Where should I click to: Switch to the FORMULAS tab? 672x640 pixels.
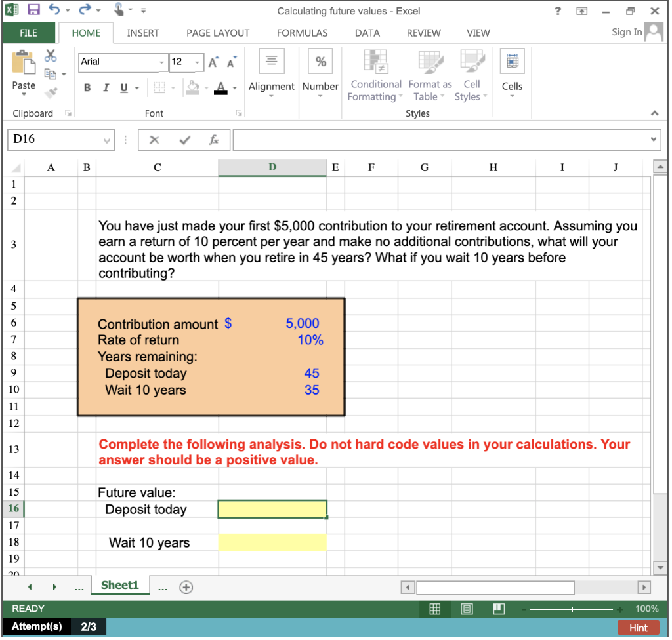[x=302, y=33]
